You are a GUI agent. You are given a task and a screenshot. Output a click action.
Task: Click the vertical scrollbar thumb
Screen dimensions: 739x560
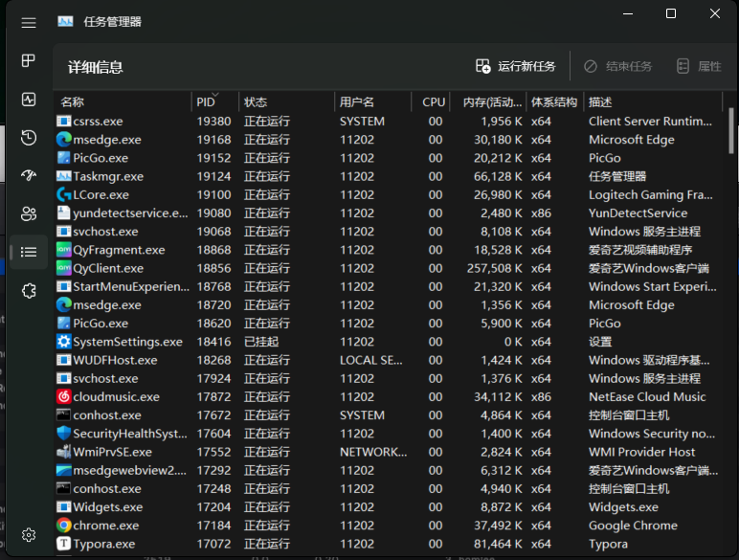(731, 130)
